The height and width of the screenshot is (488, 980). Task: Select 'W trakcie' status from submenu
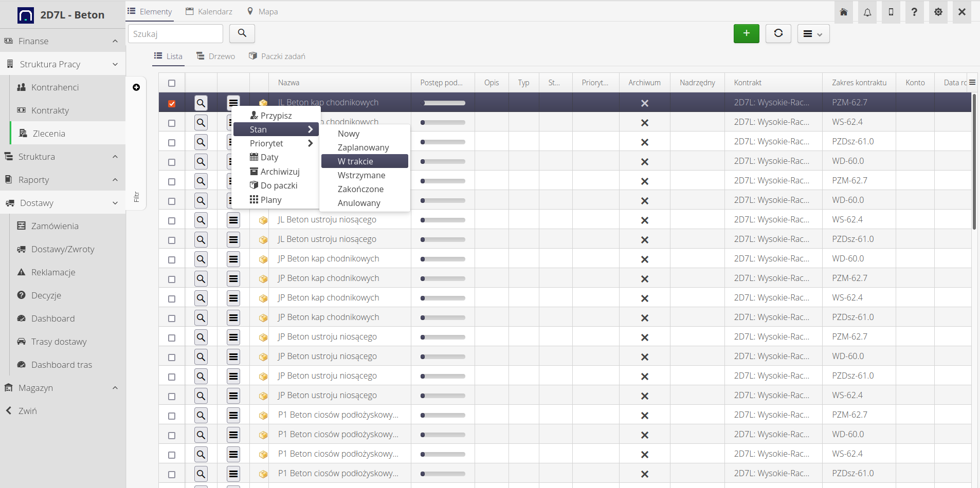tap(365, 161)
